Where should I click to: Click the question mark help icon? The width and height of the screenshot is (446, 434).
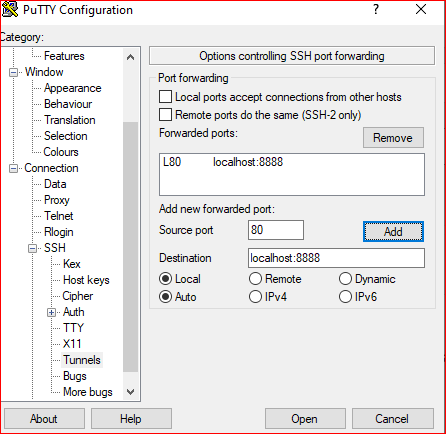coord(376,9)
